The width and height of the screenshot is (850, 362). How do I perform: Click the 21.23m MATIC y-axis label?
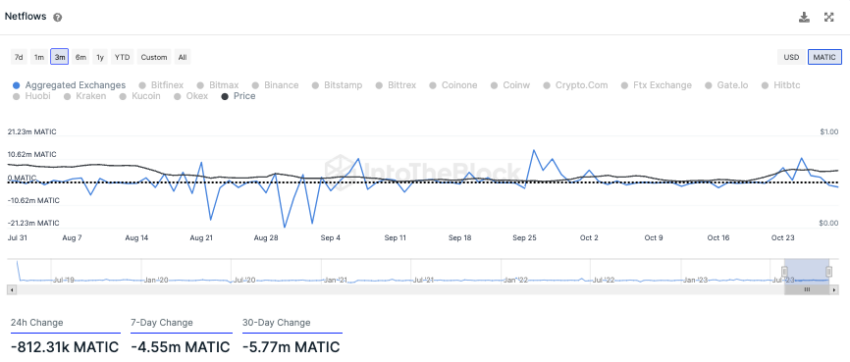(x=32, y=132)
